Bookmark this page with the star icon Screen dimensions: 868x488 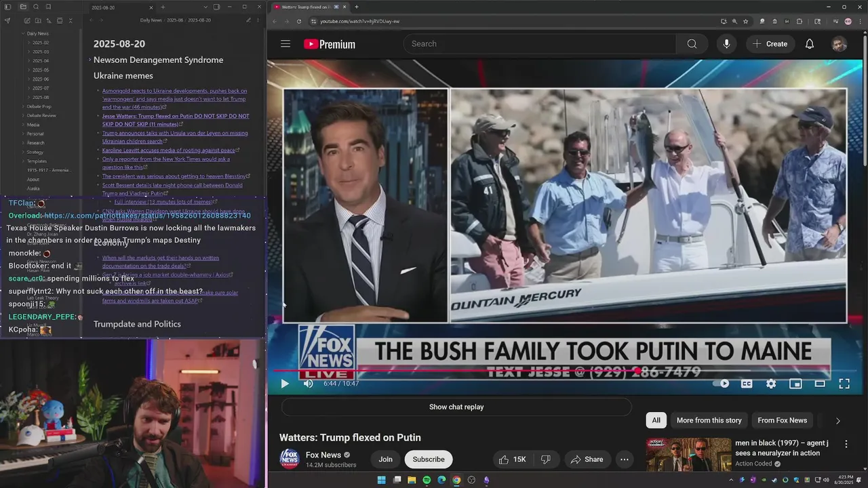[745, 21]
